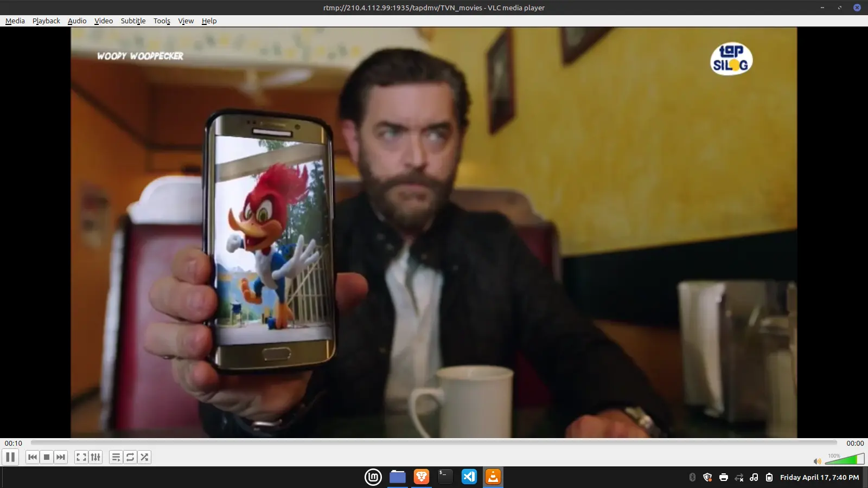Open file manager from taskbar

pyautogui.click(x=398, y=477)
